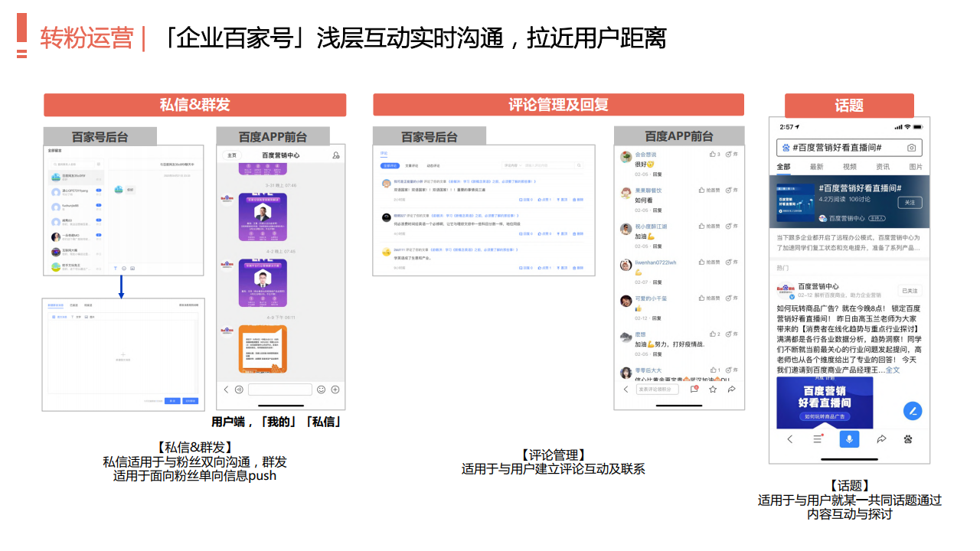Tap the Baidu paw icon in topic search bar
Image resolution: width=980 pixels, height=551 pixels.
(785, 148)
